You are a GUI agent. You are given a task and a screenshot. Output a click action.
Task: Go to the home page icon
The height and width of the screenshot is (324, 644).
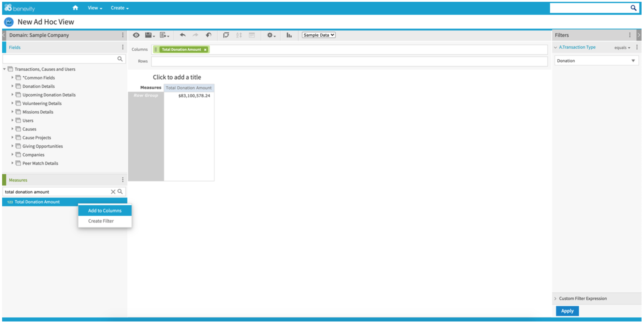pos(75,8)
